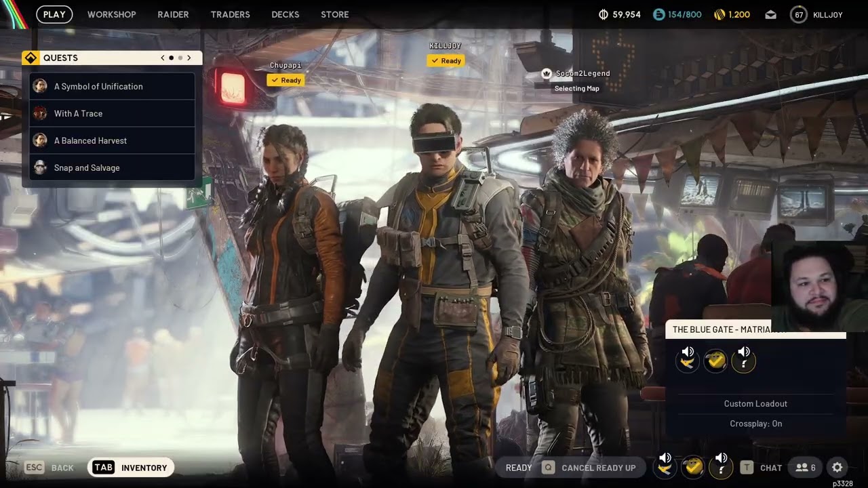Mute third squad member in bottom bar
The width and height of the screenshot is (868, 488).
[x=721, y=465]
